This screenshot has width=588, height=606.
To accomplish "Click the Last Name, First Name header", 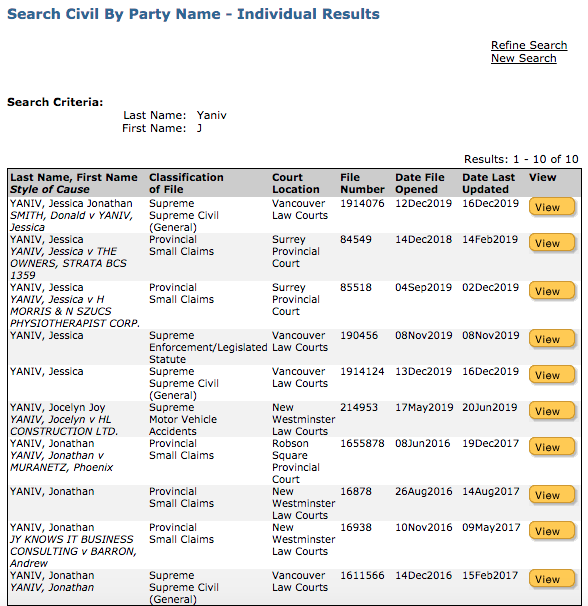I will pyautogui.click(x=74, y=177).
